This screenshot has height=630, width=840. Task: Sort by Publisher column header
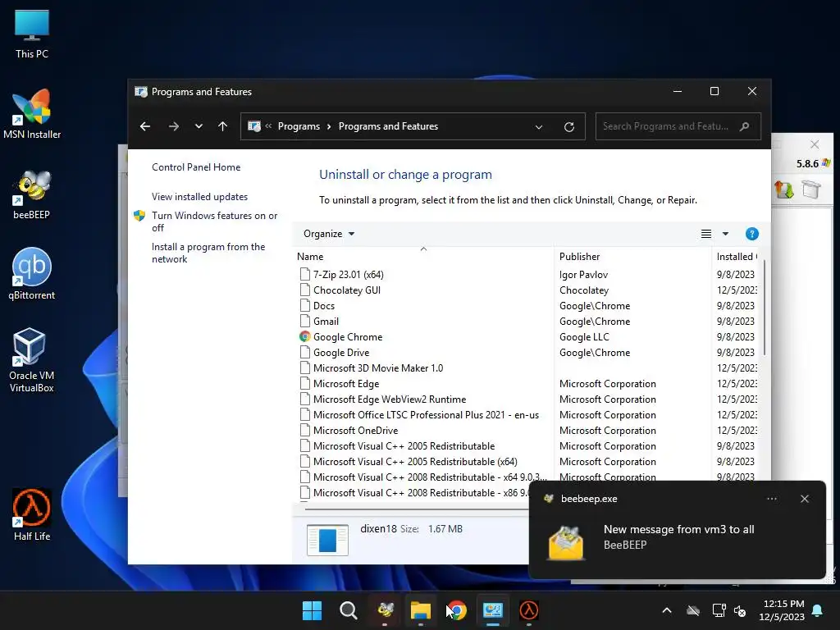click(x=632, y=257)
